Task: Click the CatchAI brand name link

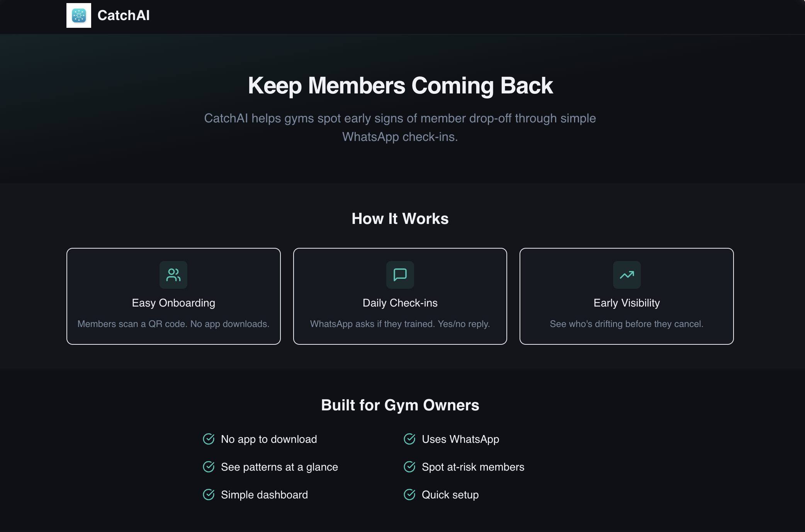Action: click(x=123, y=15)
